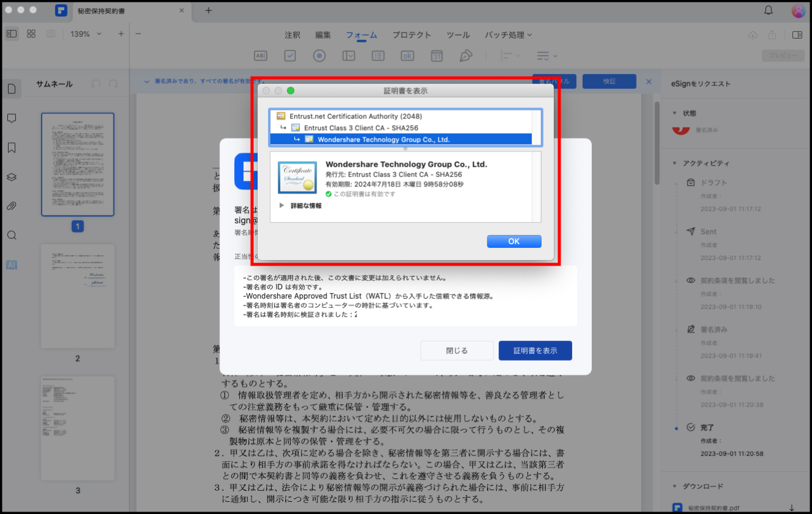Collapse the アクティビティ section
Viewport: 812px width, 514px height.
pyautogui.click(x=675, y=163)
